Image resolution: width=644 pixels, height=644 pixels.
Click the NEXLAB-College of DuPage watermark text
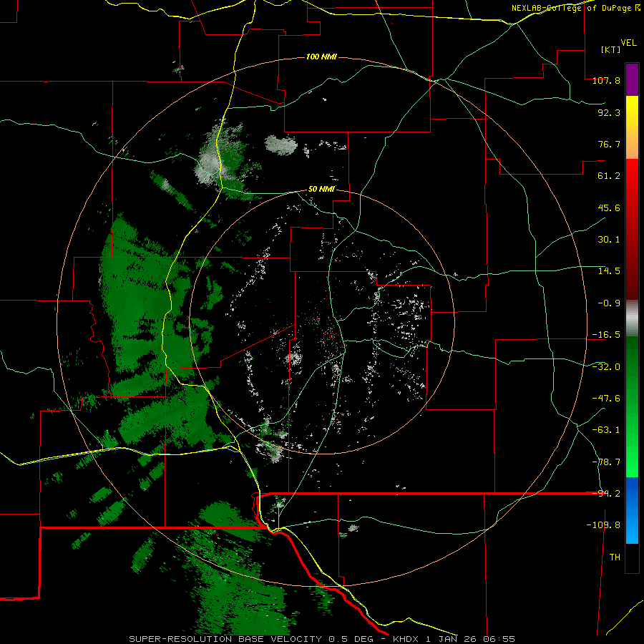click(x=575, y=8)
